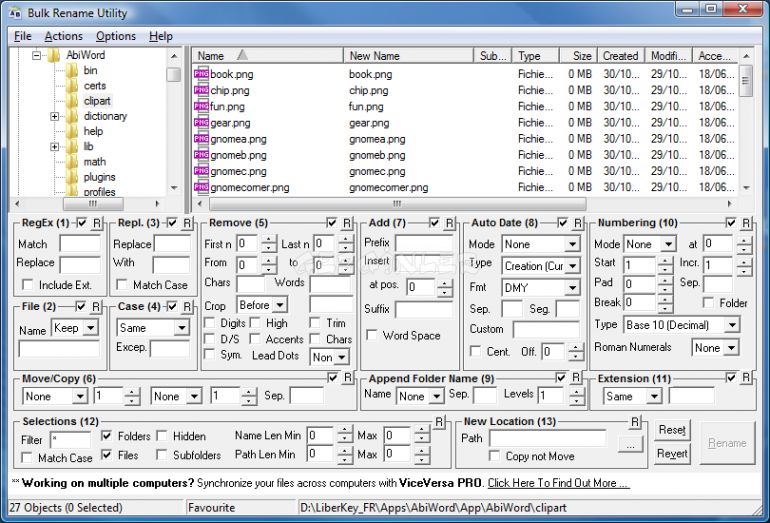Open the Actions menu

tap(63, 36)
